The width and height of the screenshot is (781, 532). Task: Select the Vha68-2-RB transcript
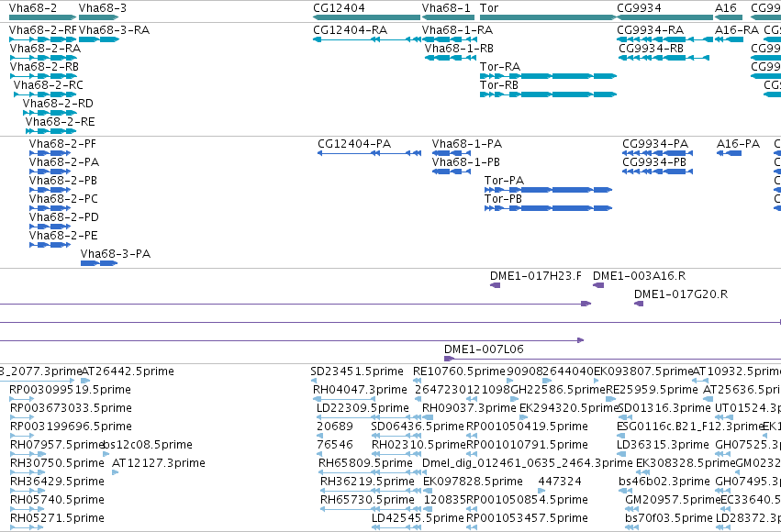tap(43, 76)
